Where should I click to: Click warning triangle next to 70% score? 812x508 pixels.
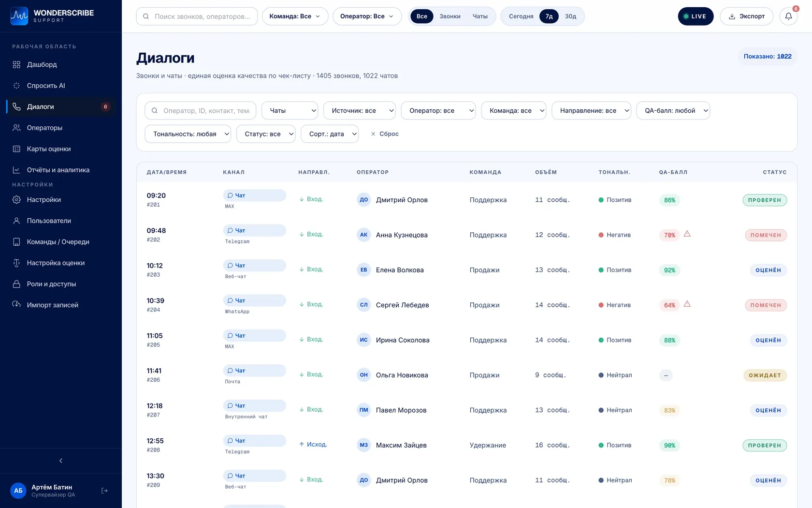point(687,234)
